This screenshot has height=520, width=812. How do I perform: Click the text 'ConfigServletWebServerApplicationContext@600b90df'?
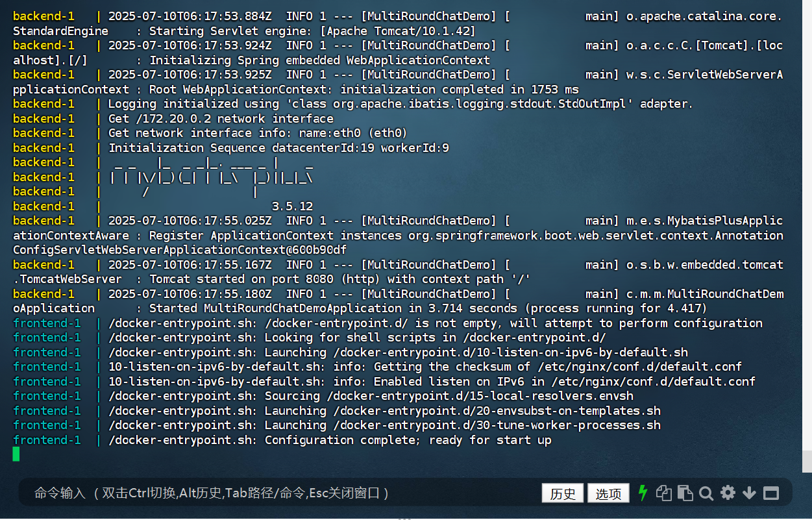[180, 250]
